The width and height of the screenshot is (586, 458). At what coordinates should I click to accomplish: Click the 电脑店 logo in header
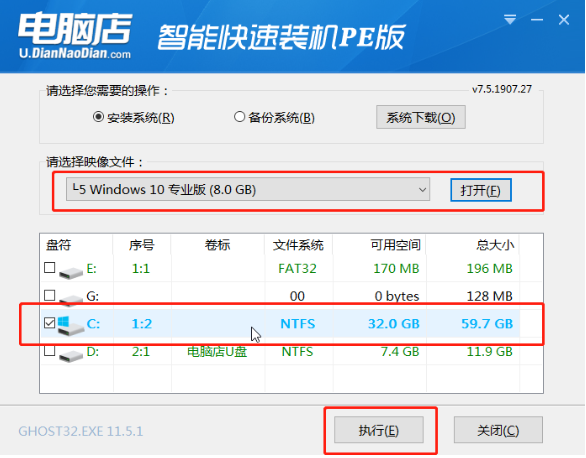75,35
